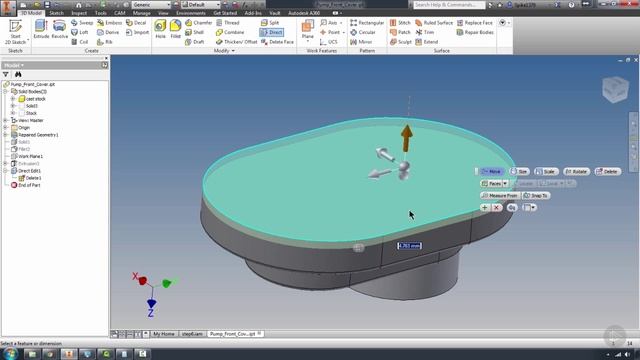The width and height of the screenshot is (640, 360).
Task: Expand the cast stock body
Action: [13, 99]
